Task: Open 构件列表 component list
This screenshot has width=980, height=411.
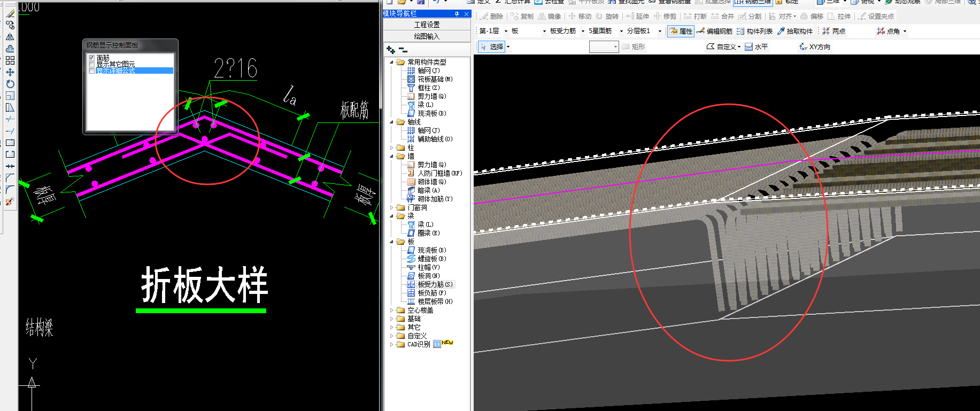Action: (x=754, y=31)
